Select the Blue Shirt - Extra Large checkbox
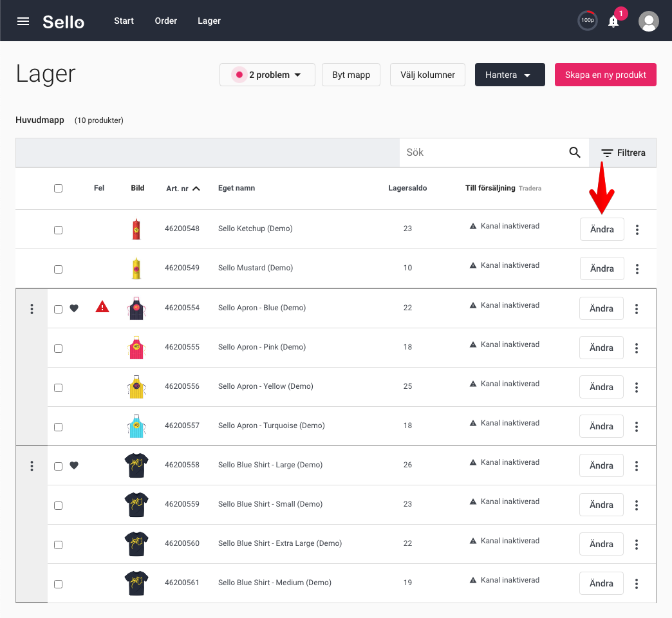Viewport: 672px width, 618px height. coord(59,545)
